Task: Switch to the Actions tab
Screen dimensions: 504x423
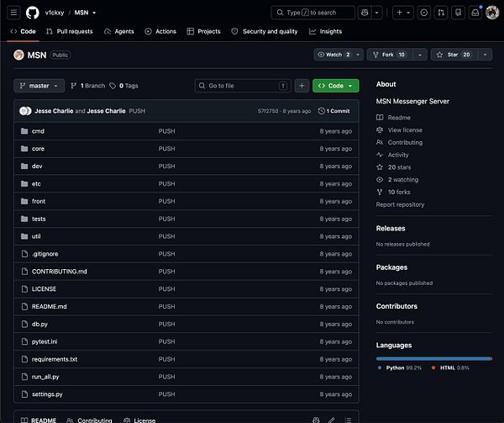Action: [160, 31]
